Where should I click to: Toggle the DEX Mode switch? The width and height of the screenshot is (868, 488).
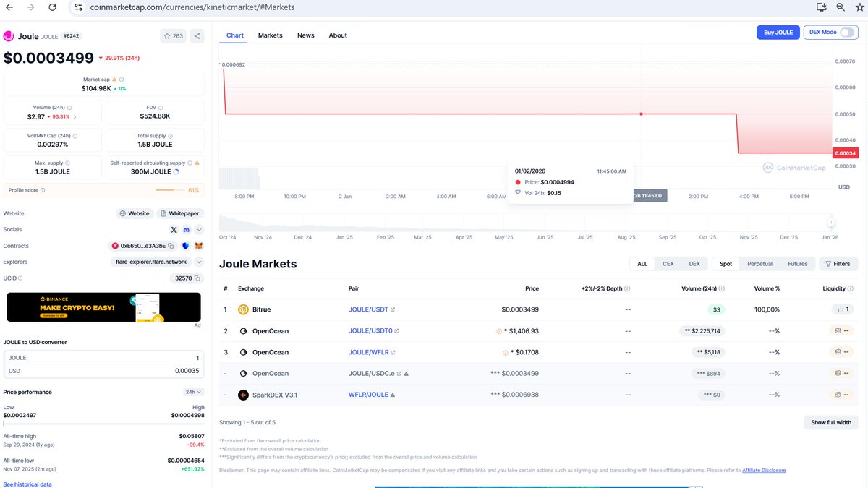point(848,32)
